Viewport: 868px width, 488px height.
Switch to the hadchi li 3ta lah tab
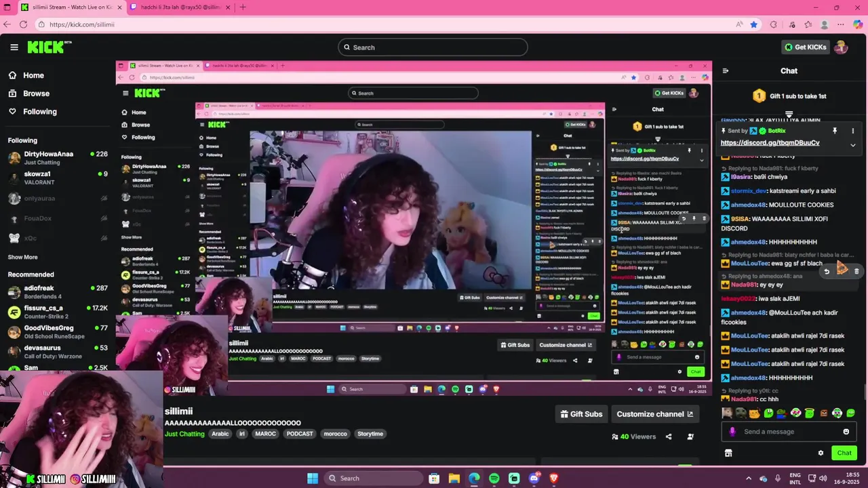pyautogui.click(x=180, y=7)
